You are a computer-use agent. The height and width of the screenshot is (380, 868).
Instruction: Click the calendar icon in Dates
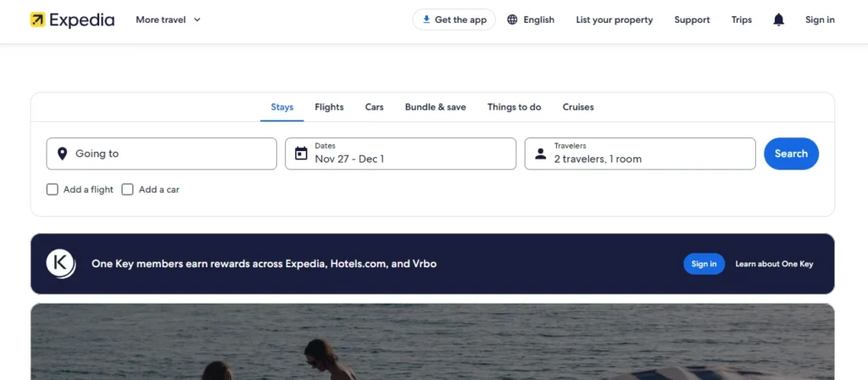click(301, 154)
